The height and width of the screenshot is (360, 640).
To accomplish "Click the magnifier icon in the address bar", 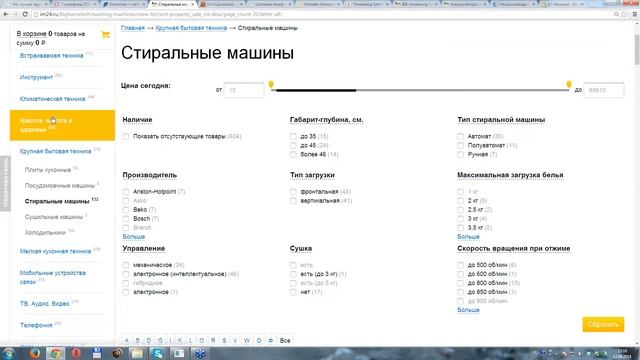I will tap(616, 14).
